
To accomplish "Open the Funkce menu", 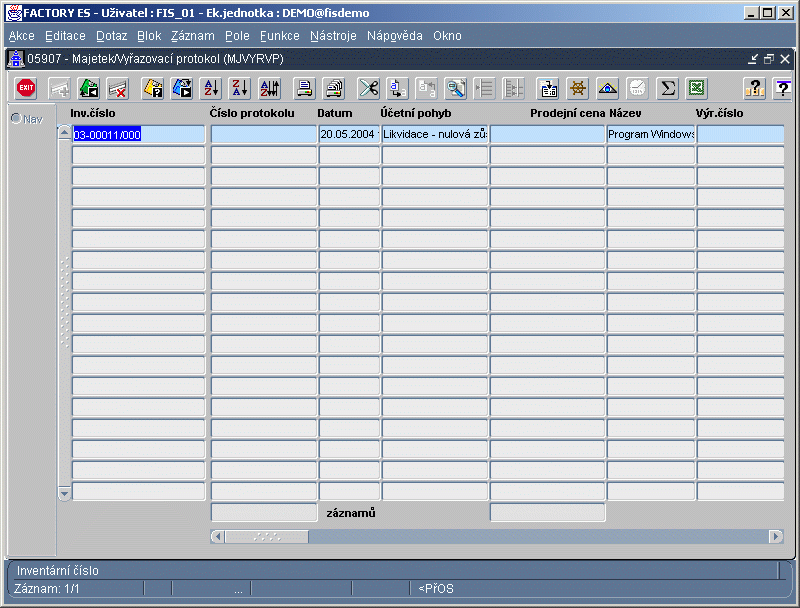I will coord(280,36).
